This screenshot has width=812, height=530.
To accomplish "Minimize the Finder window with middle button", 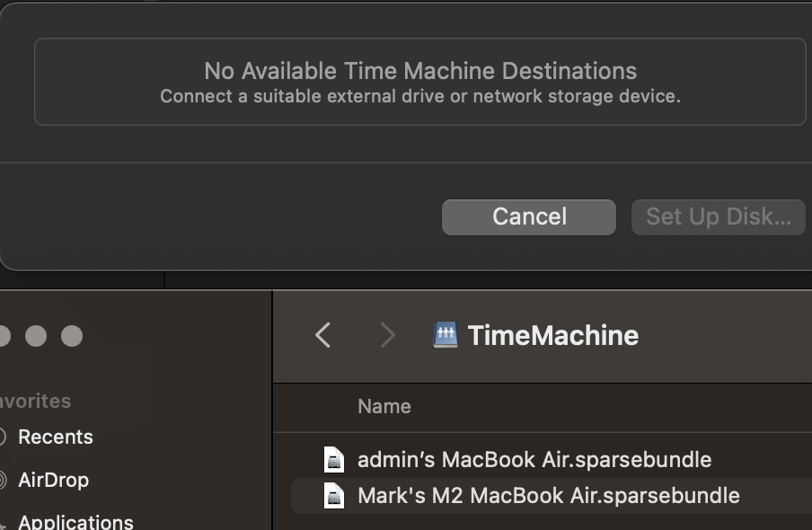I will point(36,336).
